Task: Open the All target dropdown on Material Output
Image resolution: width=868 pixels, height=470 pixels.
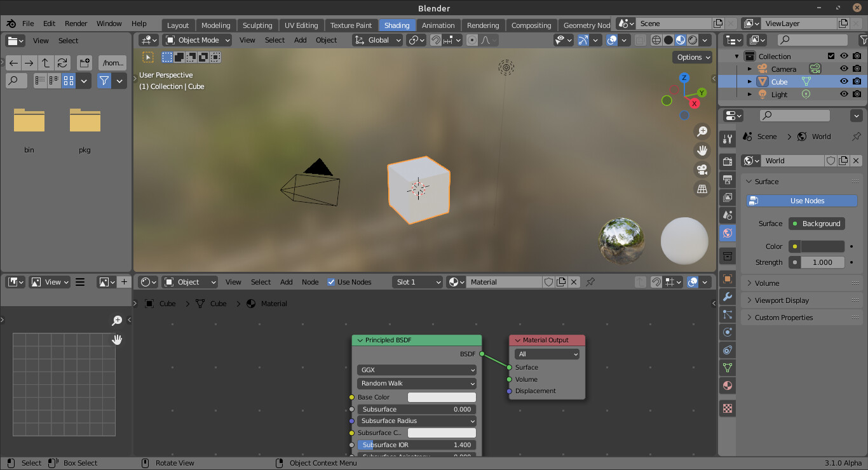Action: point(547,354)
